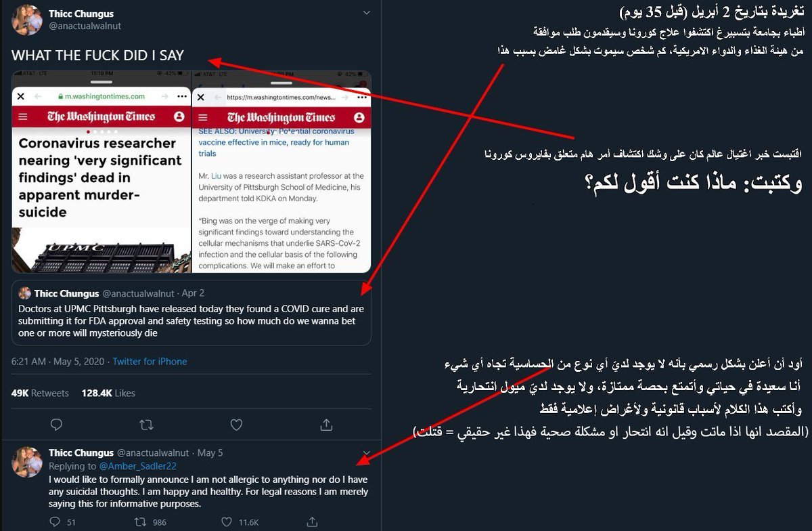Open right Washington Times article screenshot
Image resolution: width=812 pixels, height=531 pixels.
point(281,171)
